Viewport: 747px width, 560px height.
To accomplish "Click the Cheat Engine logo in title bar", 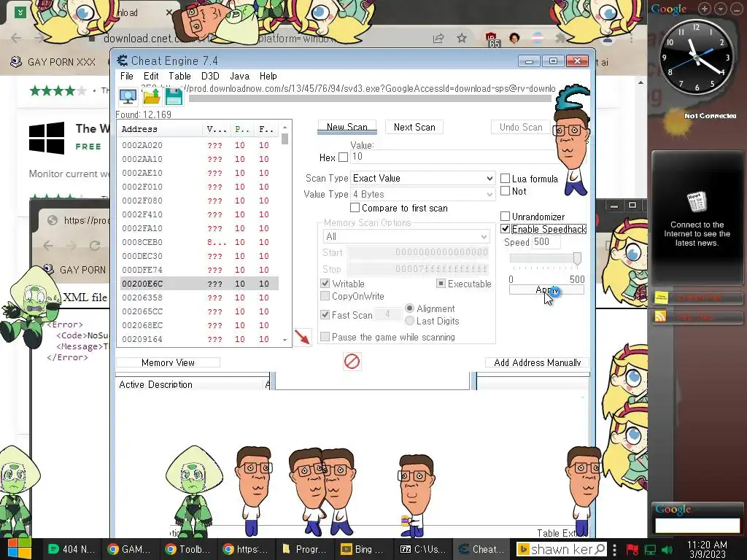I will (123, 61).
